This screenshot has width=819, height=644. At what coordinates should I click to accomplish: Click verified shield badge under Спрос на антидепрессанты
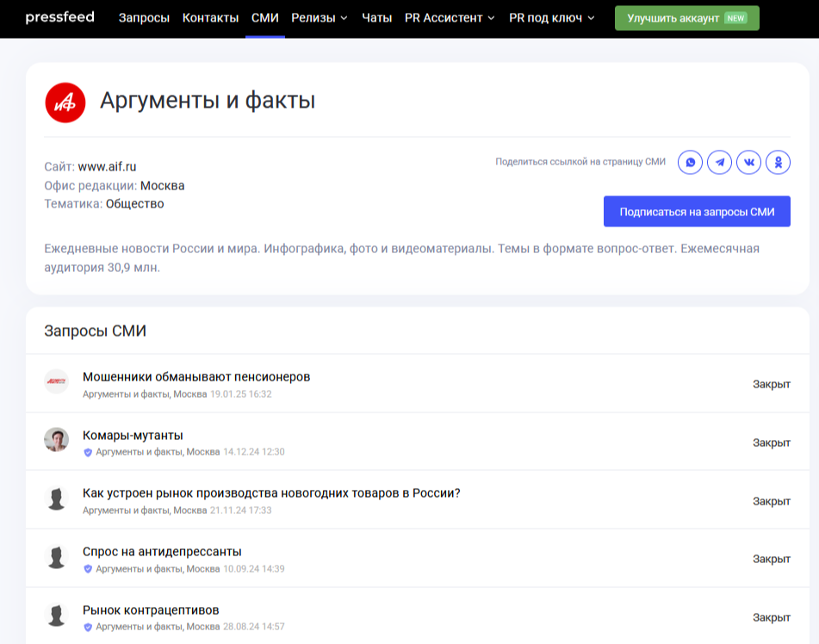point(88,569)
